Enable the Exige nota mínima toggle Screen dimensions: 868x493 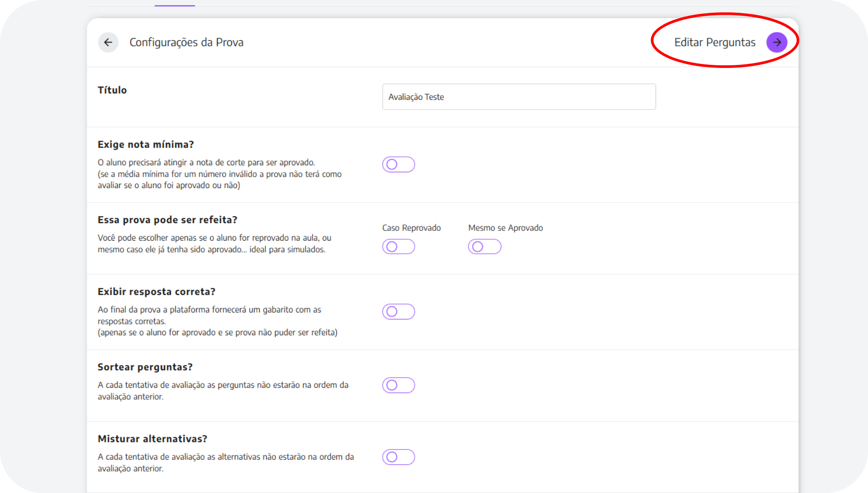pyautogui.click(x=398, y=164)
